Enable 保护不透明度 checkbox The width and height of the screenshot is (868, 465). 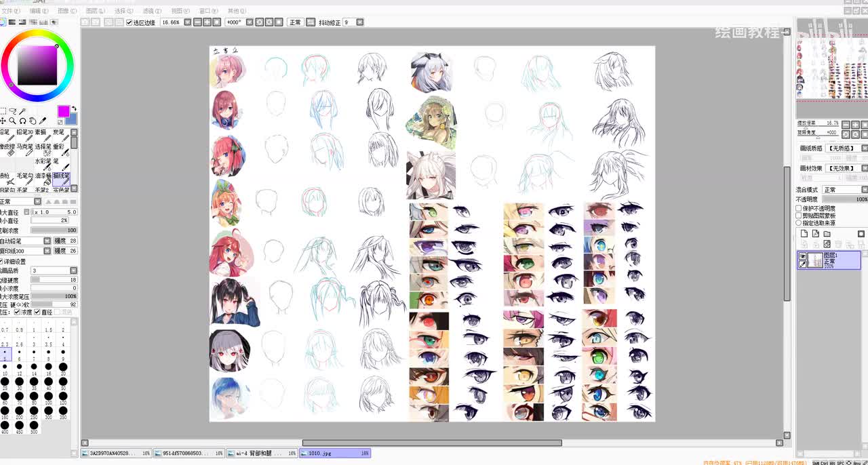[x=799, y=209]
